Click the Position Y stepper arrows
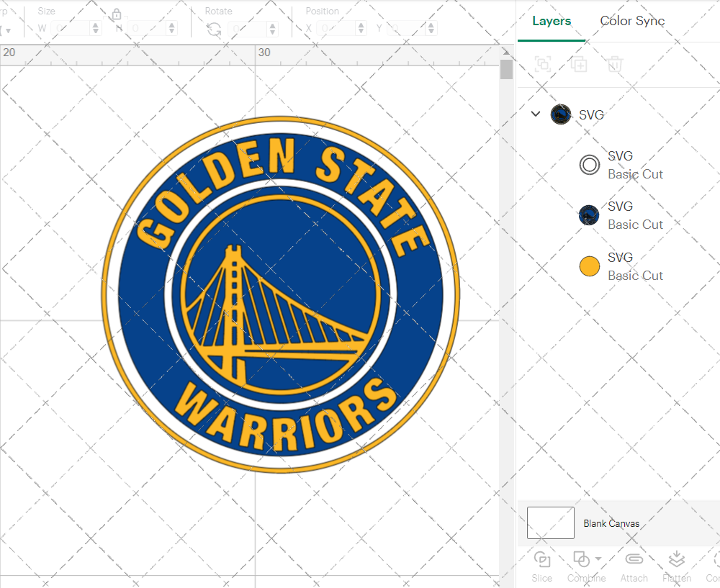The image size is (720, 588). [x=431, y=29]
